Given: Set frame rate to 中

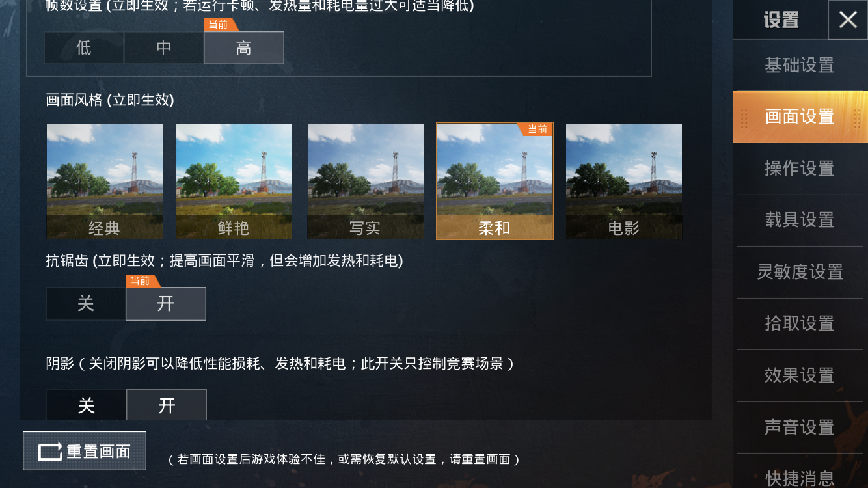Looking at the screenshot, I should pyautogui.click(x=164, y=48).
